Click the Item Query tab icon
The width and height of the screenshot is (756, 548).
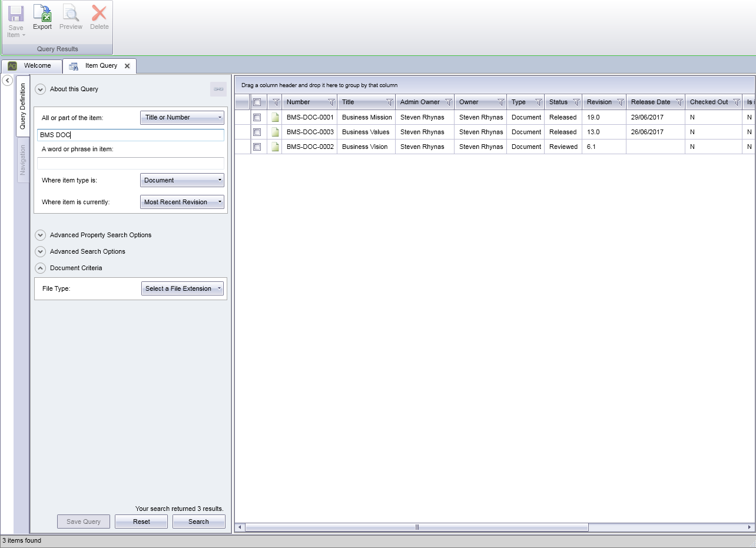[x=74, y=66]
